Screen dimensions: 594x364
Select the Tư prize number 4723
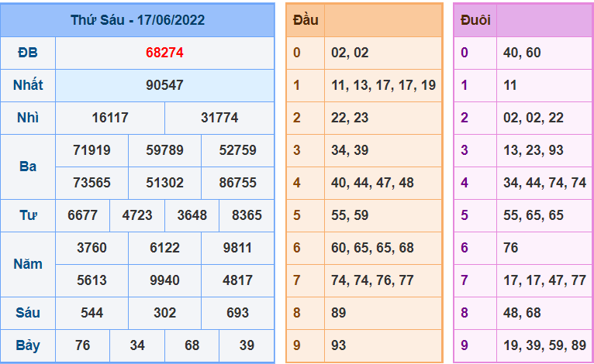pos(137,215)
